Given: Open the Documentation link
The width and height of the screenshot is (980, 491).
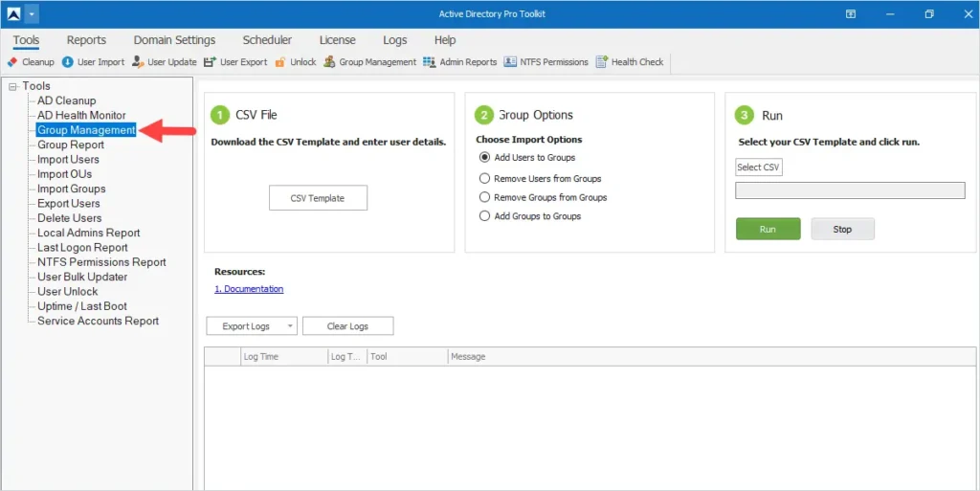Looking at the screenshot, I should (x=249, y=289).
